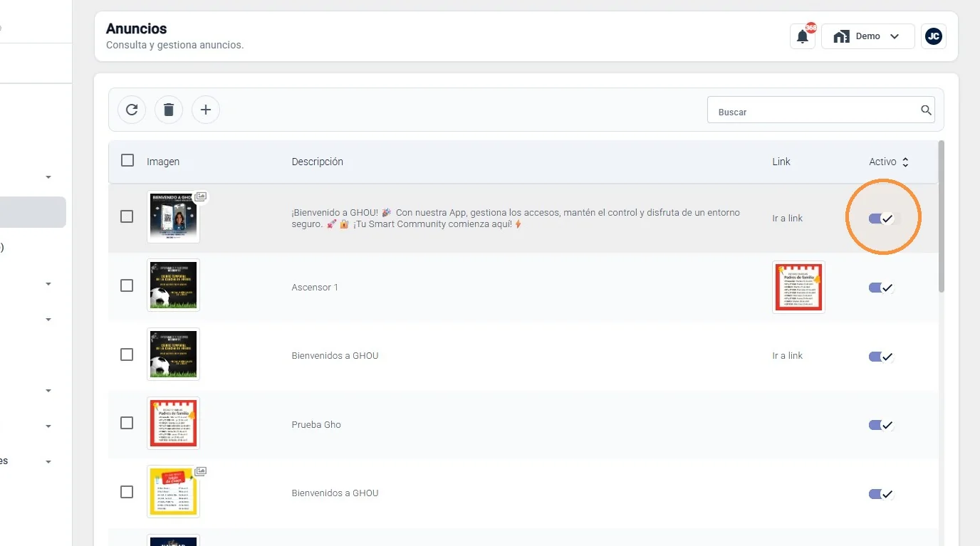Click the Descripción column header

[318, 162]
